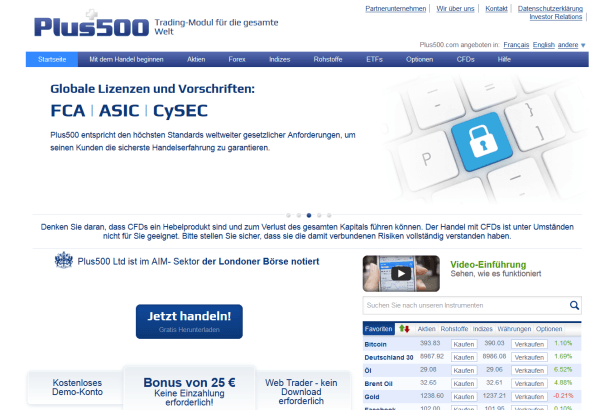This screenshot has height=410, width=600.
Task: Select the Favoriten tab
Action: coord(378,329)
